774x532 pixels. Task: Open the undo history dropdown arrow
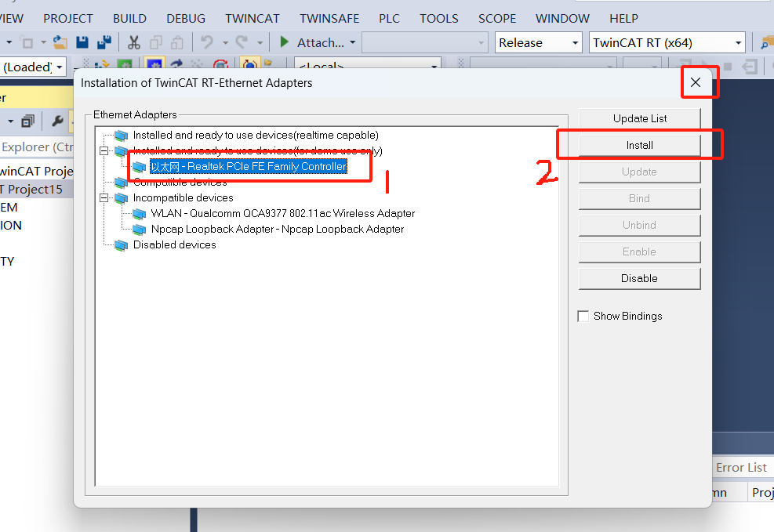tap(225, 43)
